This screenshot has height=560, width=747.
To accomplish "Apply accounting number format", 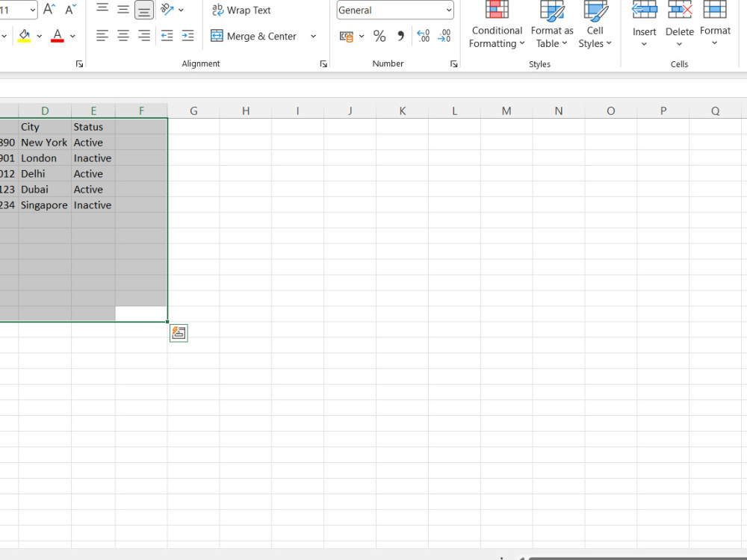I will coord(347,36).
